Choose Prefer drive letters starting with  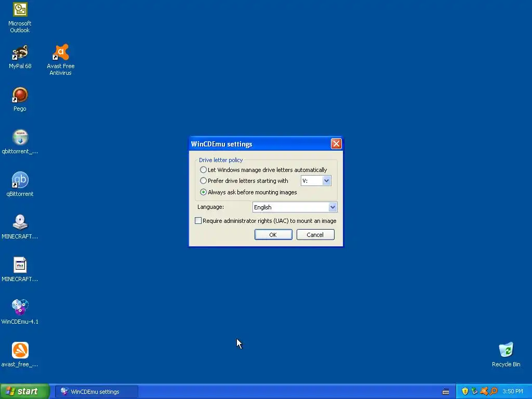(244, 181)
